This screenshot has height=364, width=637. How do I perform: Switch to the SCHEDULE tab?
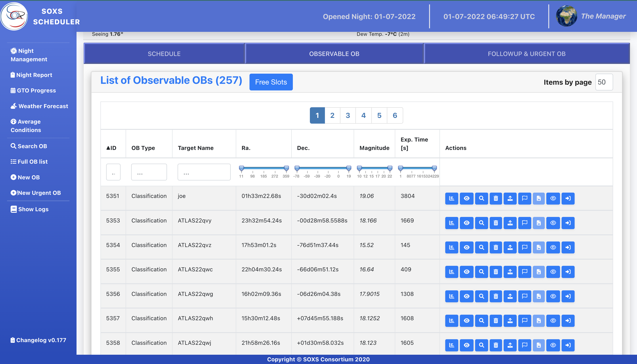pos(164,54)
